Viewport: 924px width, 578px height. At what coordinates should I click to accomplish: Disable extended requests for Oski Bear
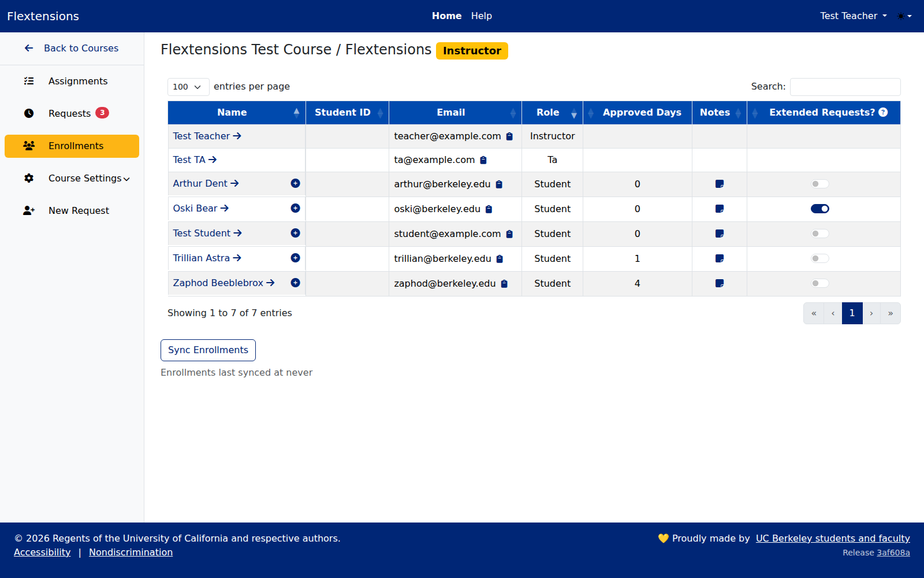[x=820, y=209]
